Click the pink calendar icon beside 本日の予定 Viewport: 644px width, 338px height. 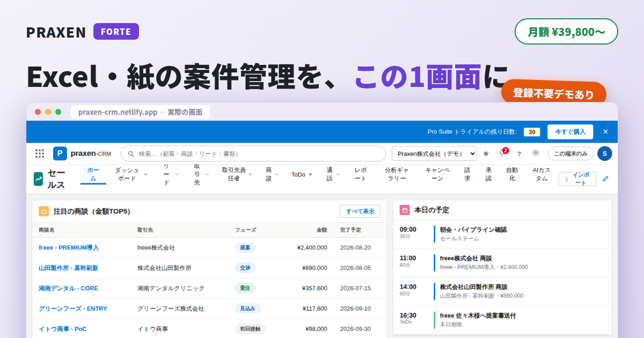pos(405,210)
